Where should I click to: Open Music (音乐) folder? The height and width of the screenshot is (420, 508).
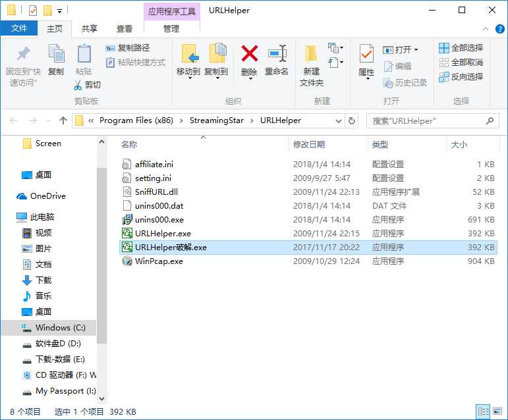click(x=37, y=296)
